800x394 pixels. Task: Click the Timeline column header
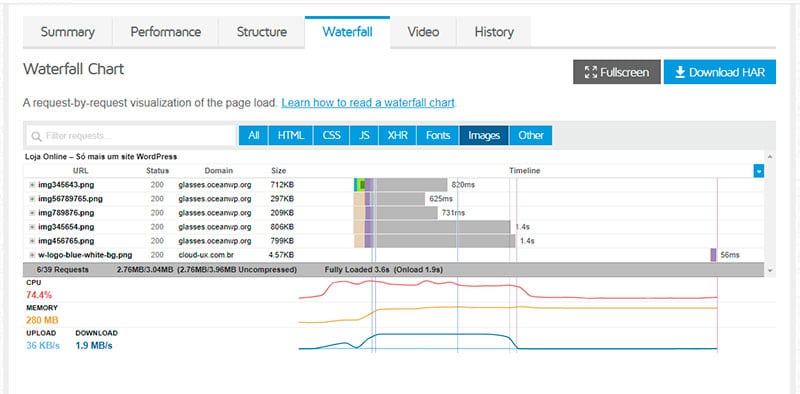(x=524, y=171)
